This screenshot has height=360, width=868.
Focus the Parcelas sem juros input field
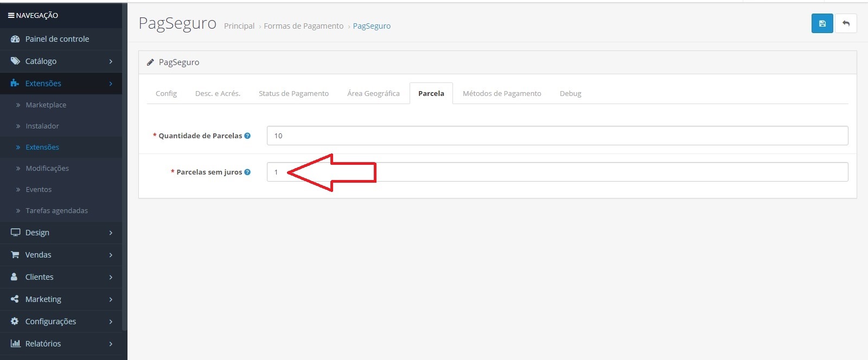pyautogui.click(x=557, y=172)
